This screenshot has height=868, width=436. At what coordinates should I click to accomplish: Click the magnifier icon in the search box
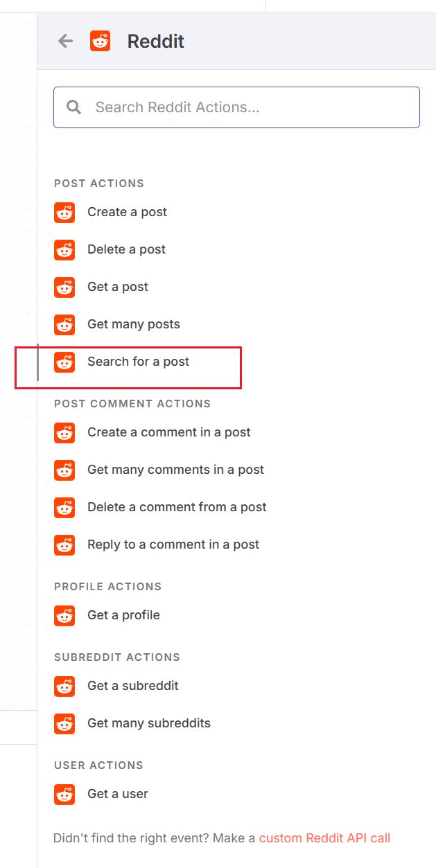click(x=74, y=107)
